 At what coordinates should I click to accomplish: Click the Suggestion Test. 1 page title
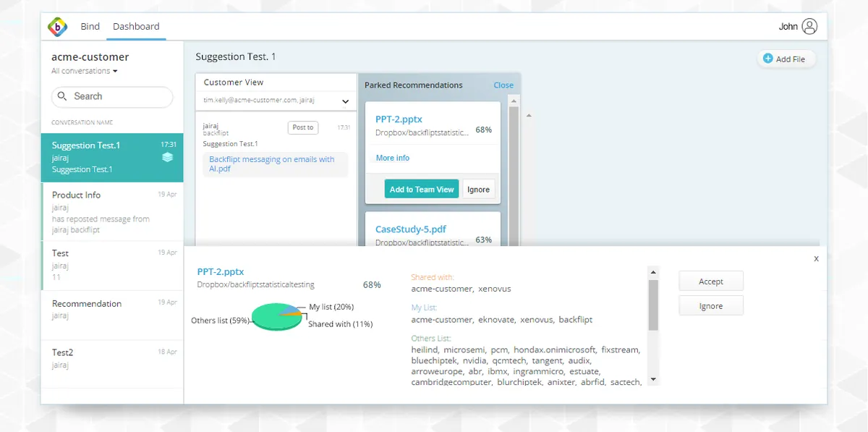click(x=236, y=56)
